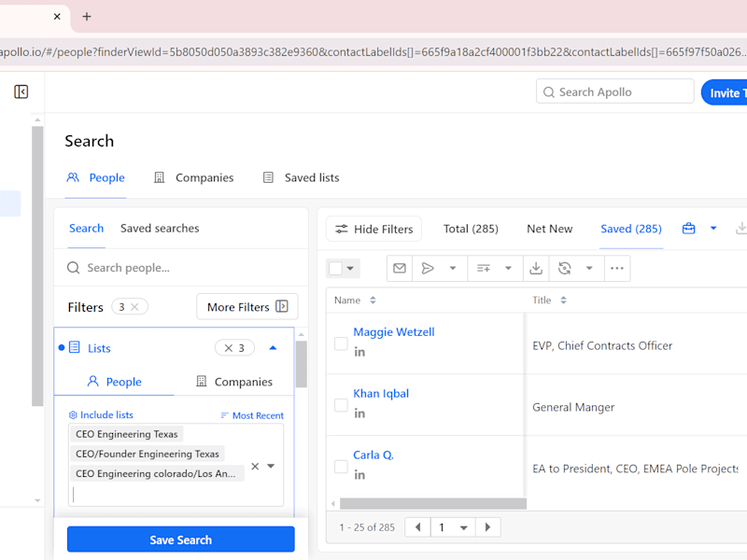Sort by the Title column
Viewport: 747px width, 560px height.
pos(549,300)
